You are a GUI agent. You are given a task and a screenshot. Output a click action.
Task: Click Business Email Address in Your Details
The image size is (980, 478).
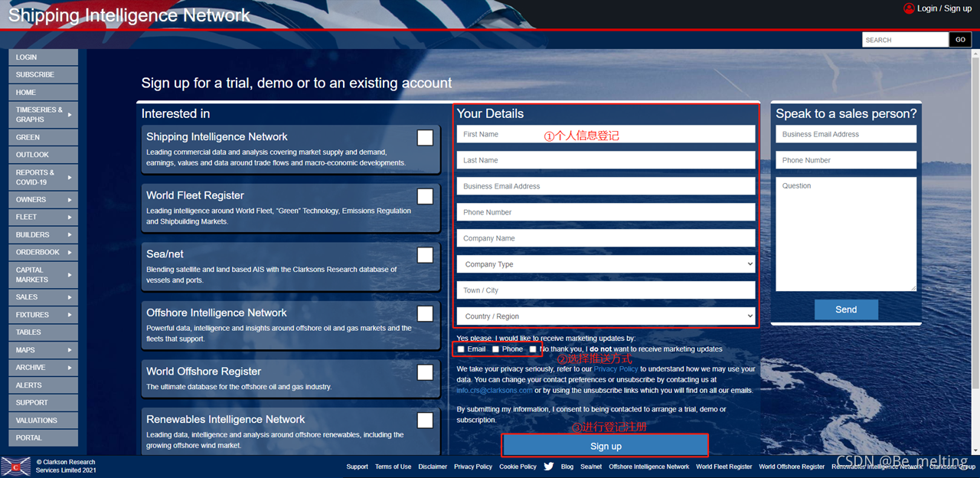coord(606,186)
